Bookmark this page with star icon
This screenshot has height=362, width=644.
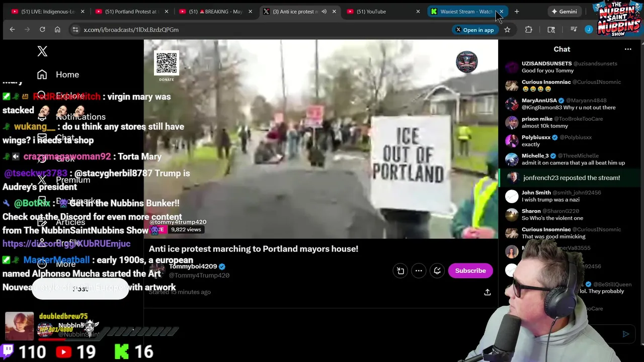tap(507, 30)
